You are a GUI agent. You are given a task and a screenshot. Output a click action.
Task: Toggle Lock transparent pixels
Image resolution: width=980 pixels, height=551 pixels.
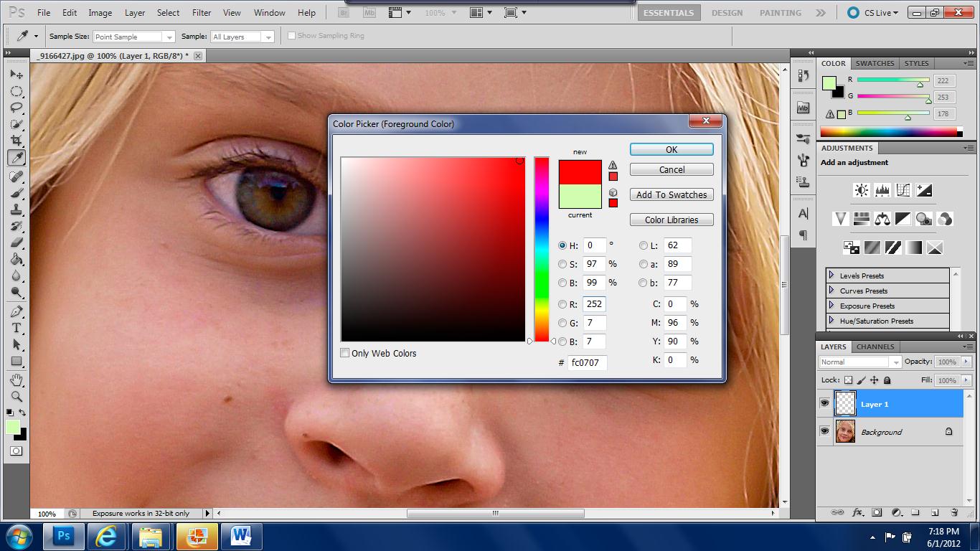[x=849, y=380]
